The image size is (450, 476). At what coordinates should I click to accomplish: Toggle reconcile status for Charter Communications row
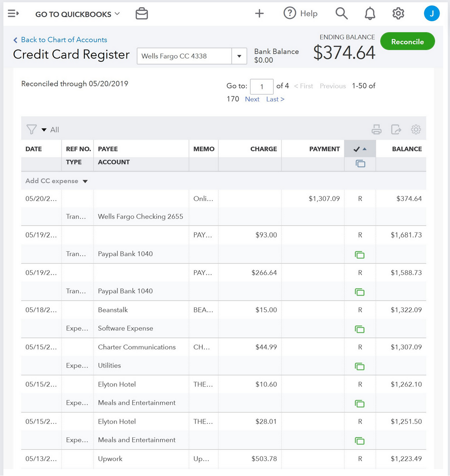click(x=360, y=347)
